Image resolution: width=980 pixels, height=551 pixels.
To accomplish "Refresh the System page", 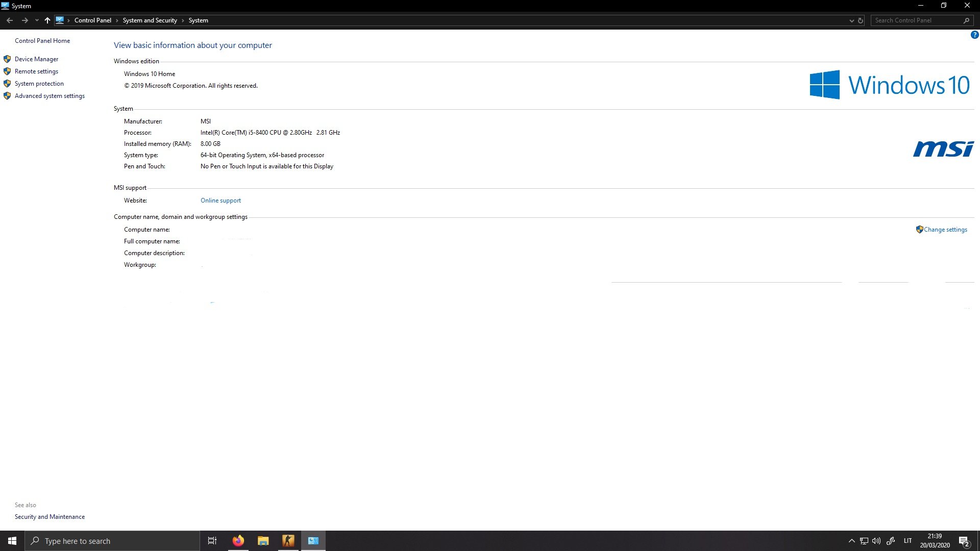I will click(861, 20).
